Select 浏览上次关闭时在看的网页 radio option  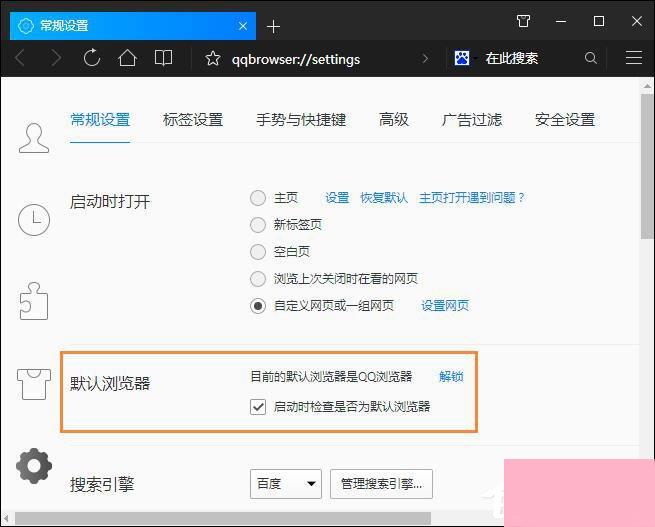coord(258,279)
